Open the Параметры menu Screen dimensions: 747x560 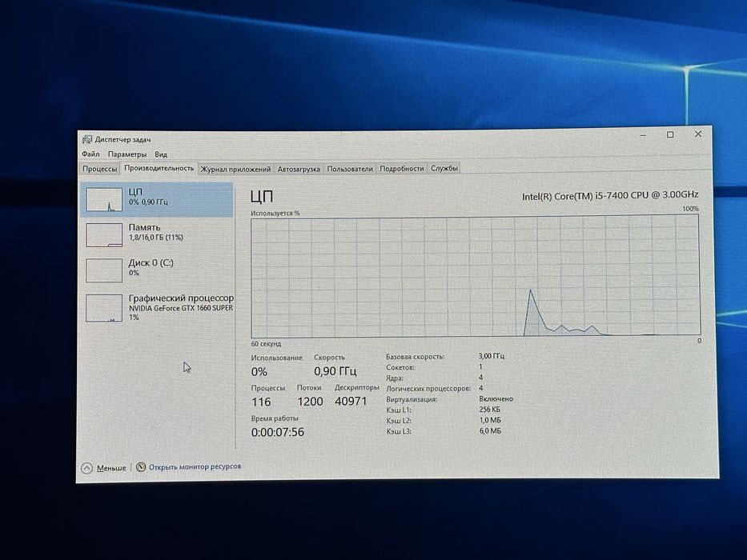[127, 154]
